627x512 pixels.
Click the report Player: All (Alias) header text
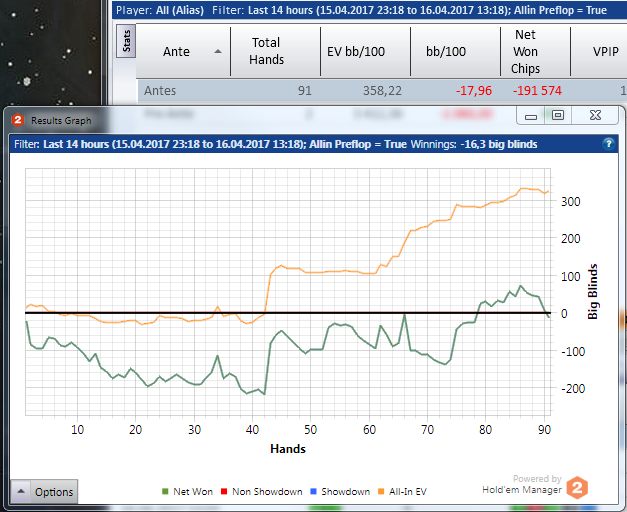coord(160,10)
